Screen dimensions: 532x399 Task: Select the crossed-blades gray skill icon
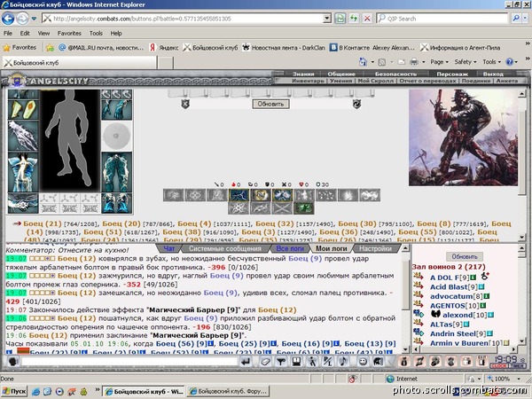point(282,208)
